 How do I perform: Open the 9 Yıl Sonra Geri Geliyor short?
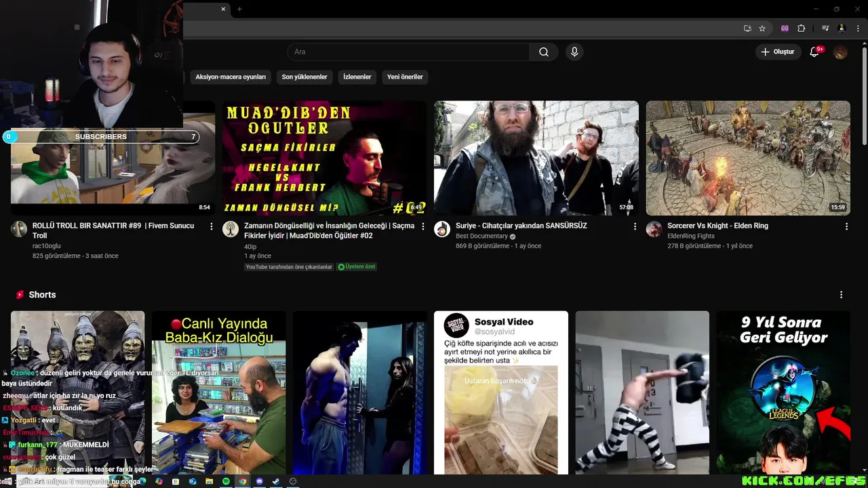pos(783,392)
